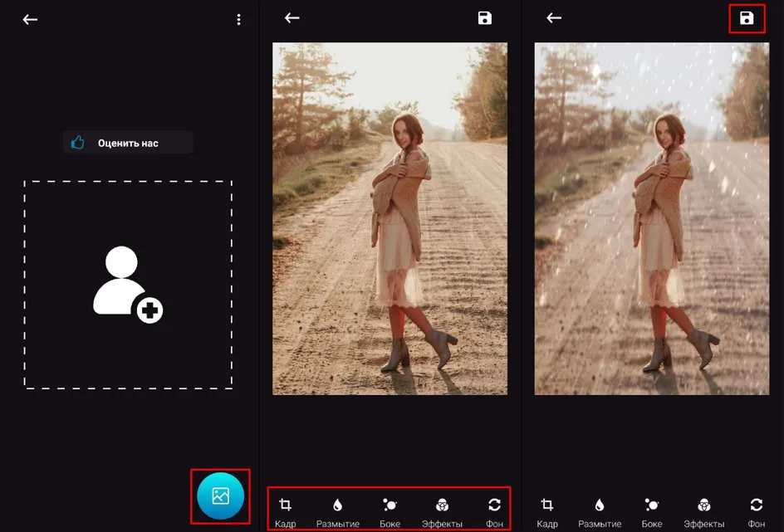Select Боке tool in right screen

click(x=651, y=512)
